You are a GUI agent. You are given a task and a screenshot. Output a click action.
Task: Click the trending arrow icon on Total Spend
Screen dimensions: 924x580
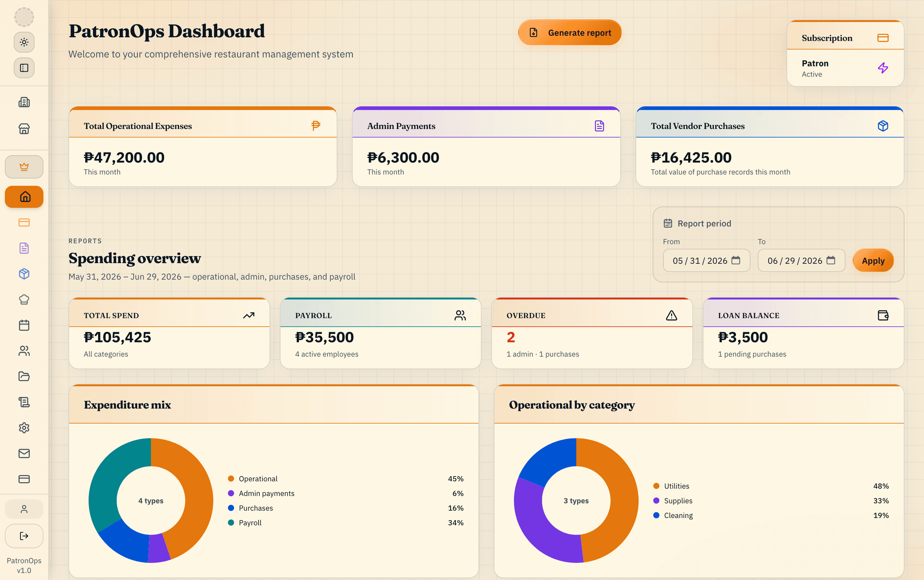point(248,315)
